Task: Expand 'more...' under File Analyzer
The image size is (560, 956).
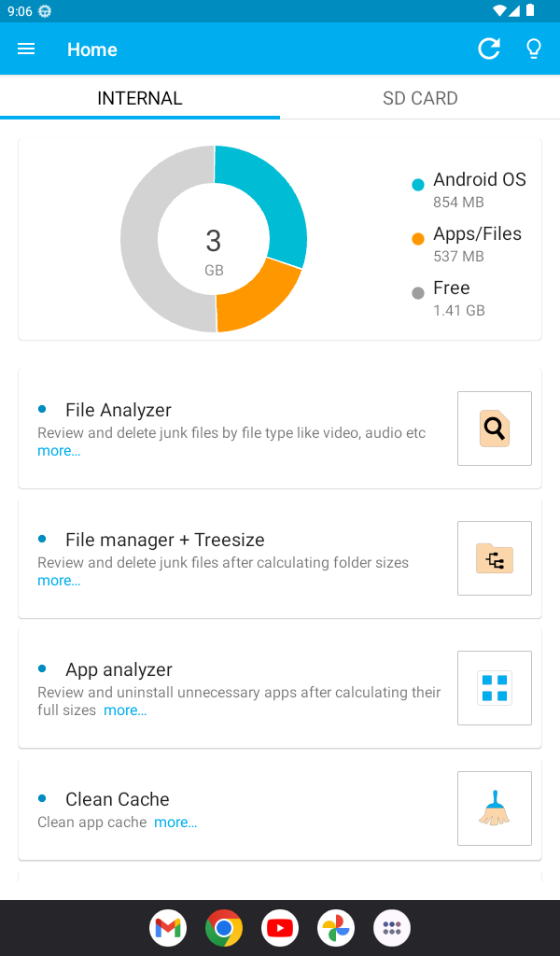Action: pos(59,451)
